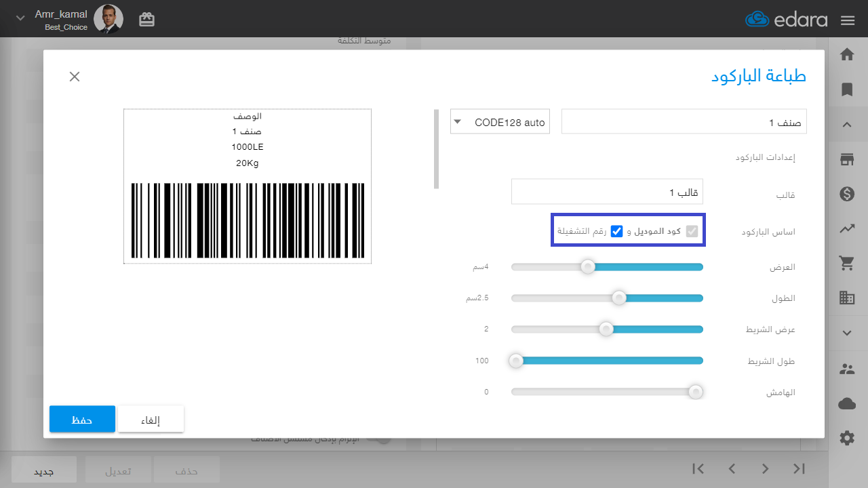Collapse the sidebar section with up chevron

click(x=847, y=125)
